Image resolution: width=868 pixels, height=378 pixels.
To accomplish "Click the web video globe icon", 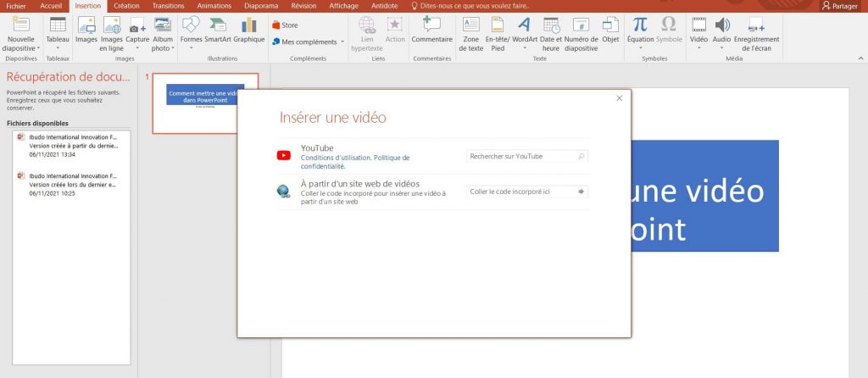I will (283, 191).
